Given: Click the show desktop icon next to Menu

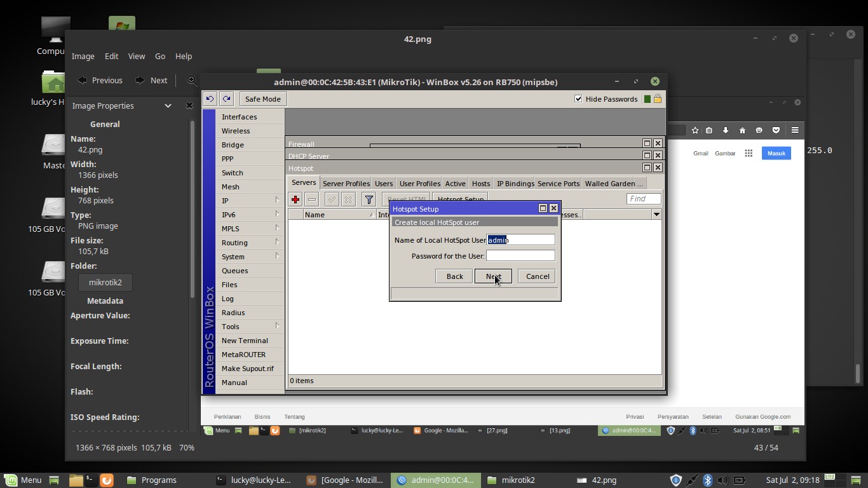Looking at the screenshot, I should click(54, 480).
